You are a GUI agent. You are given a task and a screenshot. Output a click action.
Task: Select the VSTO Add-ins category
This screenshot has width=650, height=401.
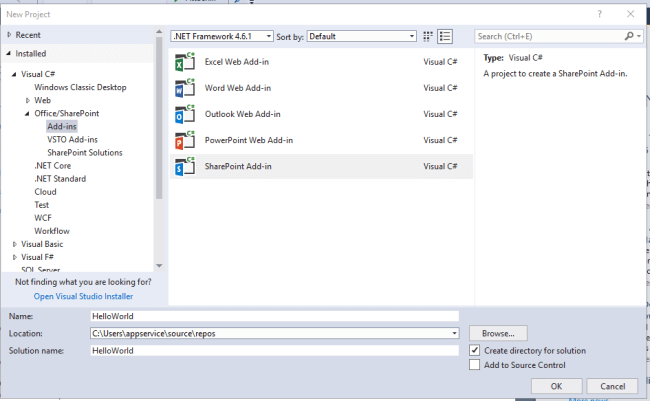coord(72,139)
